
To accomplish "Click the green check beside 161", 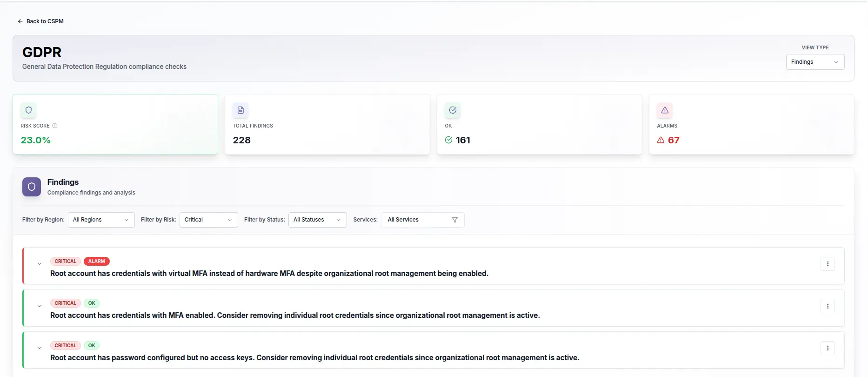I will tap(449, 140).
